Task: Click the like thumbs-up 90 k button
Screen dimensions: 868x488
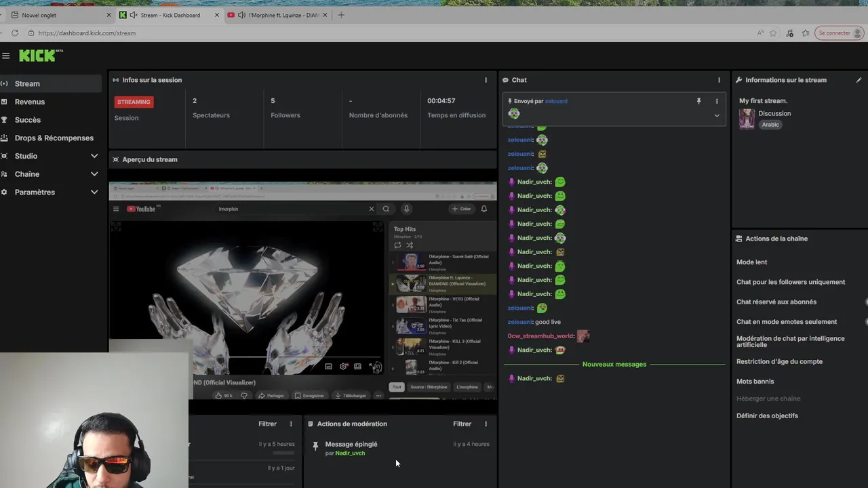Action: 223,396
